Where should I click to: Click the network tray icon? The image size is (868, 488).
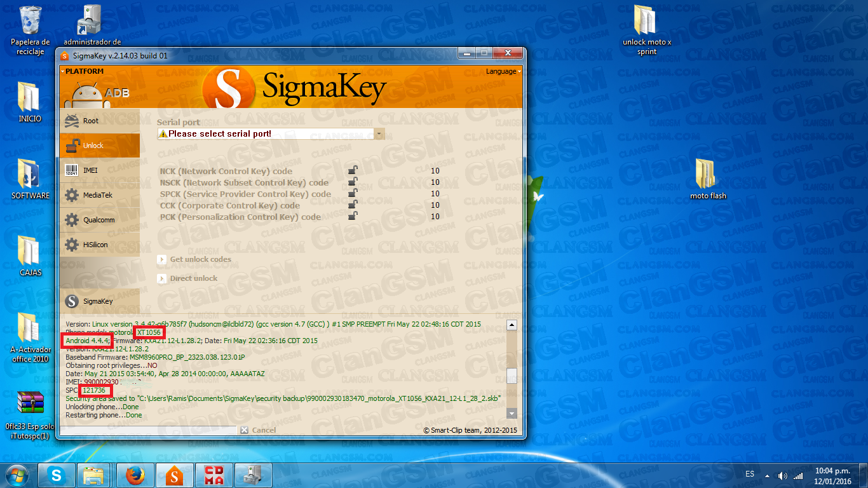798,475
